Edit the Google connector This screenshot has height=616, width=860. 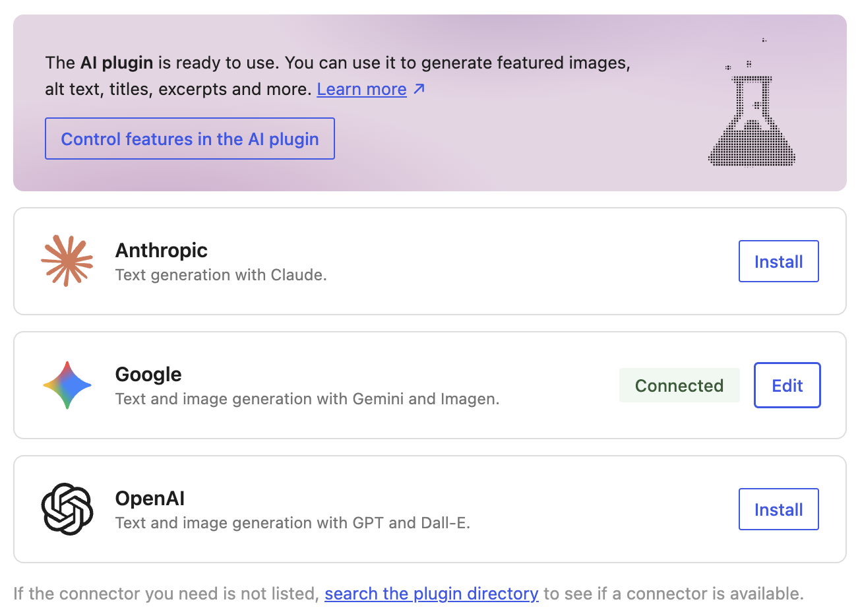coord(787,385)
